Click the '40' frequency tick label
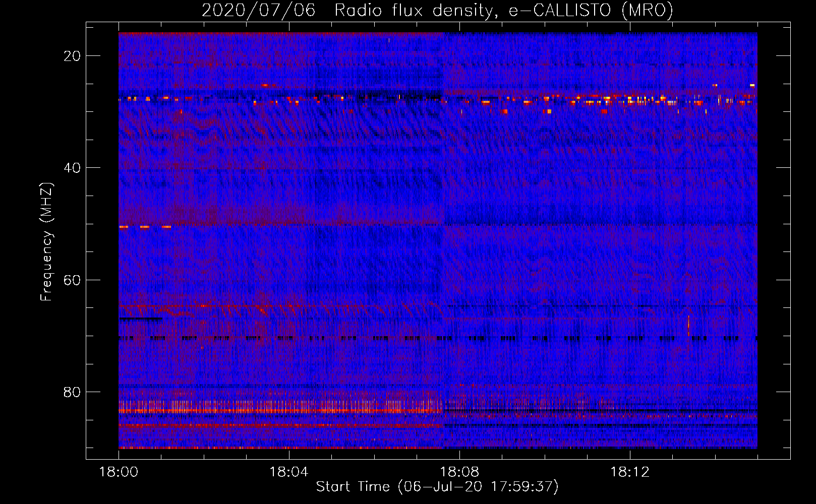 (x=72, y=168)
